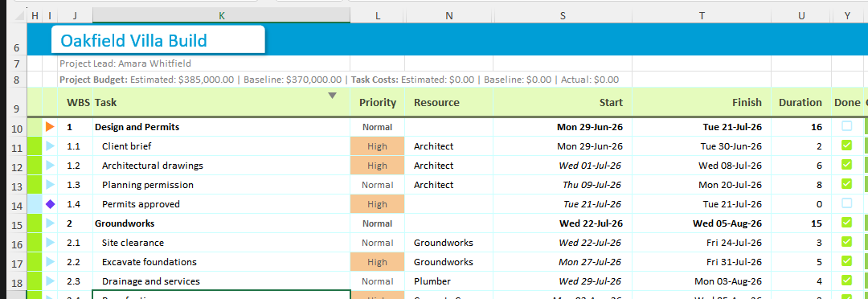This screenshot has width=868, height=299.
Task: Open the Task column filter dropdown arrow
Action: coord(332,96)
